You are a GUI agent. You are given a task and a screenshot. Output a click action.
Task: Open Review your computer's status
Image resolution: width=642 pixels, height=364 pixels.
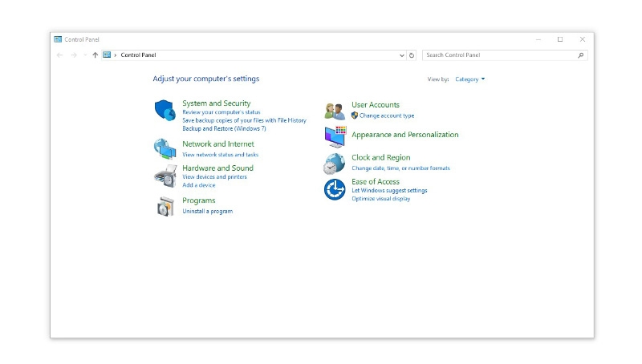click(x=221, y=112)
